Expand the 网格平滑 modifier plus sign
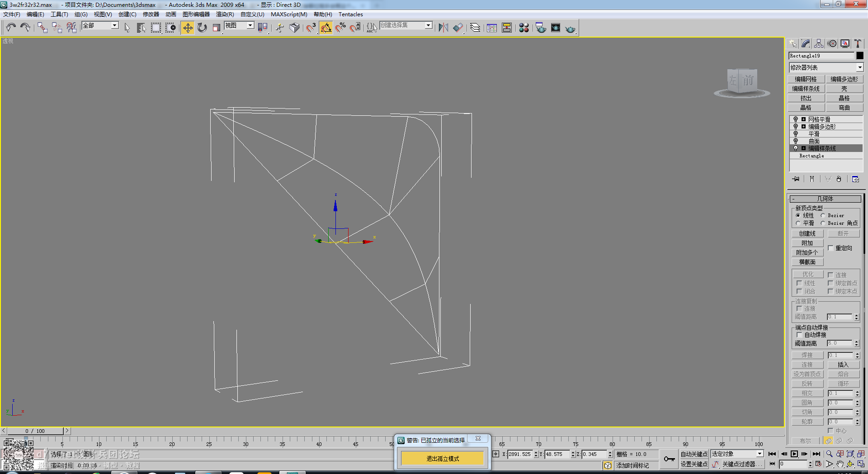868x474 pixels. 803,119
